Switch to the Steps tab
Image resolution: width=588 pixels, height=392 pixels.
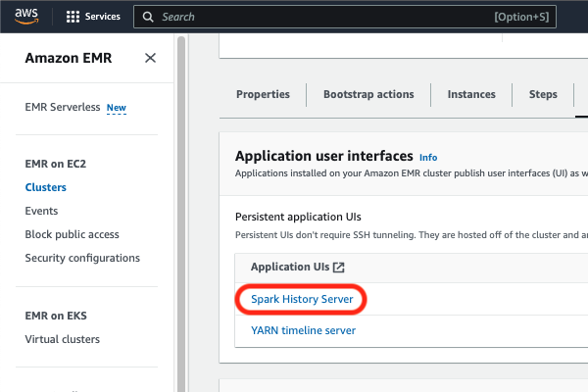(x=543, y=94)
